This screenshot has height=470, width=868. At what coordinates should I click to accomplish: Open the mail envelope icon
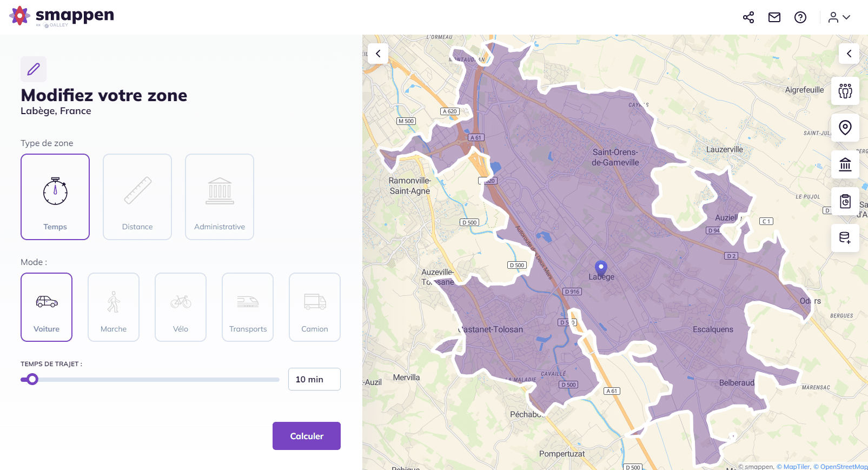point(774,17)
